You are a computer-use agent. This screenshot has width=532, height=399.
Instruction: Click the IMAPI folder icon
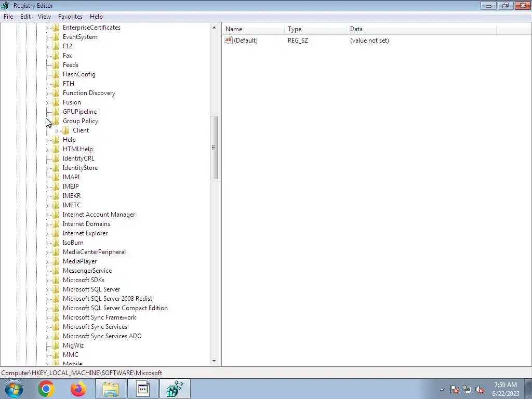click(x=56, y=177)
